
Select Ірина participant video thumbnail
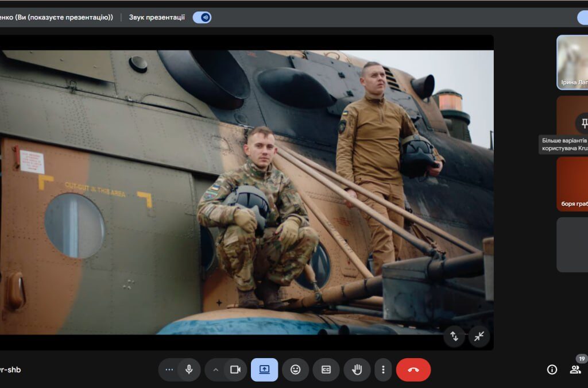(572, 62)
